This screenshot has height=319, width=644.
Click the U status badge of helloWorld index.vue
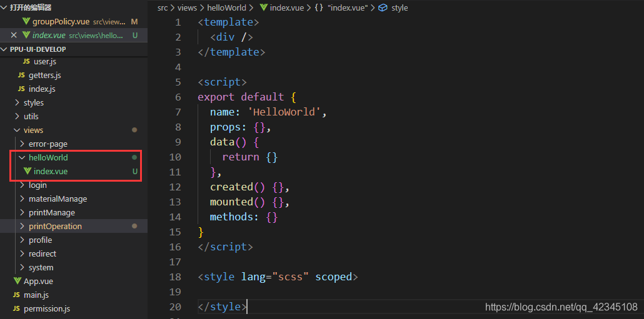134,172
